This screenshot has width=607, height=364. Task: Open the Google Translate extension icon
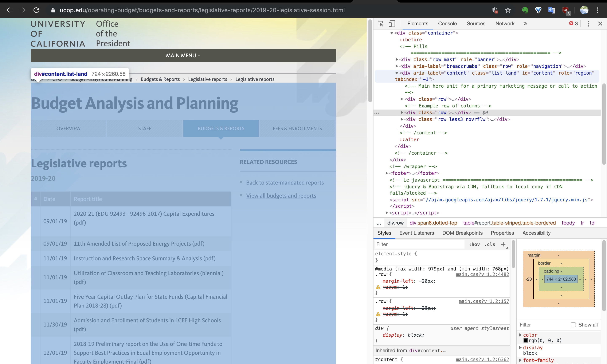[552, 10]
